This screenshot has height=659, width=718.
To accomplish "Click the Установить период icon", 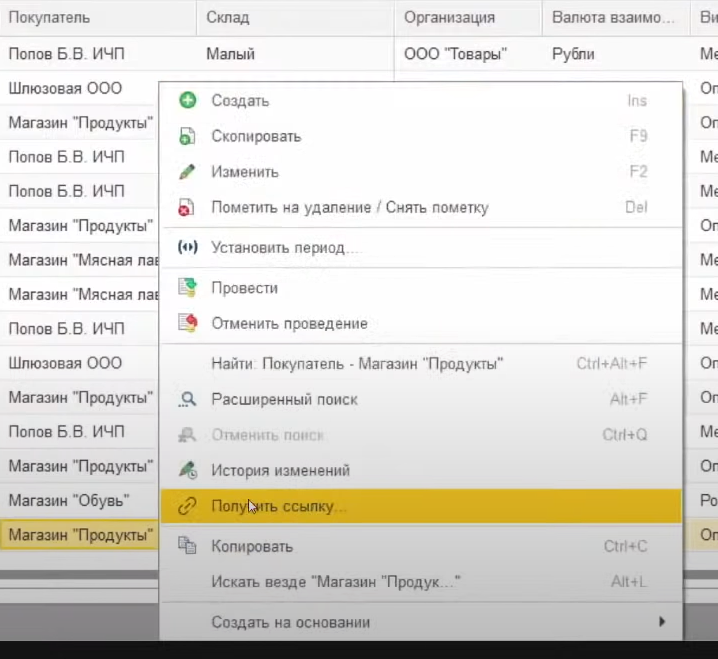I will [187, 247].
